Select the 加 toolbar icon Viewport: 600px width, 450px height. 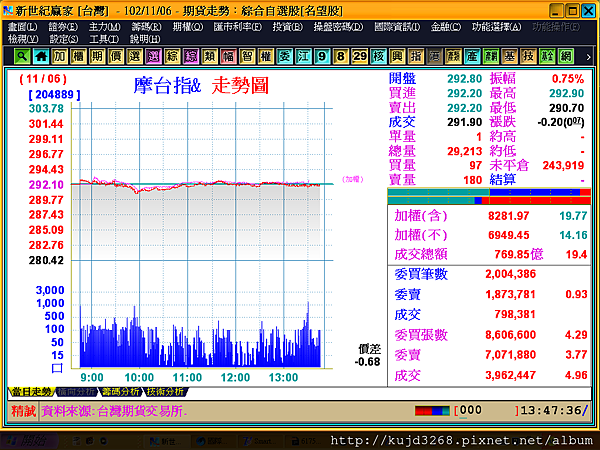(60, 57)
